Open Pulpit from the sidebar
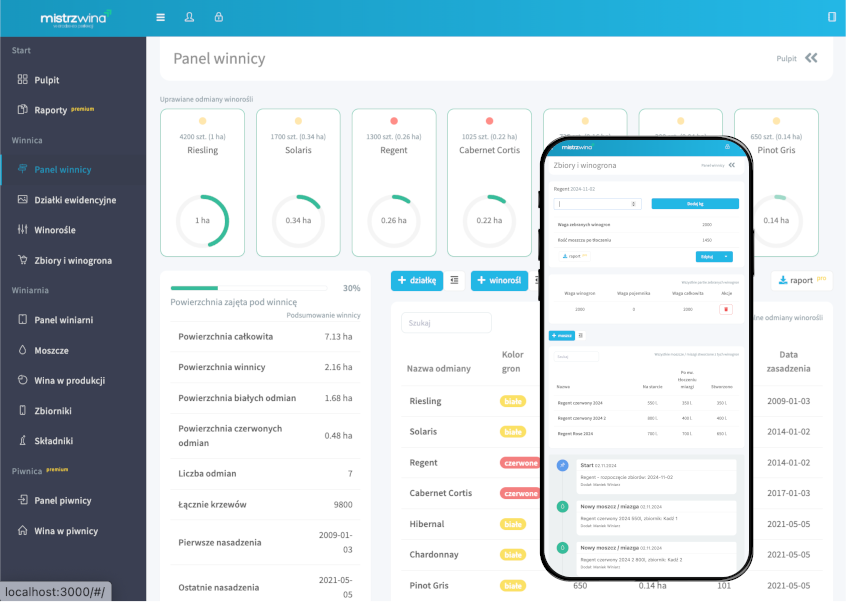Viewport: 847px width, 603px height. [x=46, y=80]
